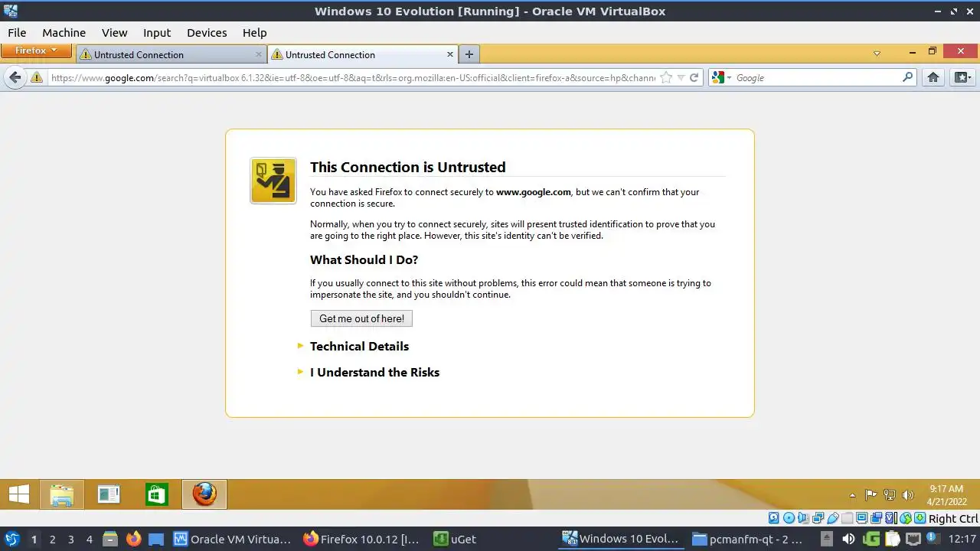Open the file manager in the host quick-launch bar
The image size is (980, 551).
point(109,539)
